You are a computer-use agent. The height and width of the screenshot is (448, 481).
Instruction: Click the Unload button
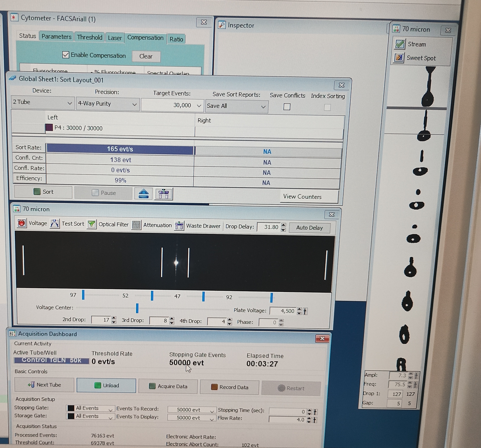tap(106, 385)
